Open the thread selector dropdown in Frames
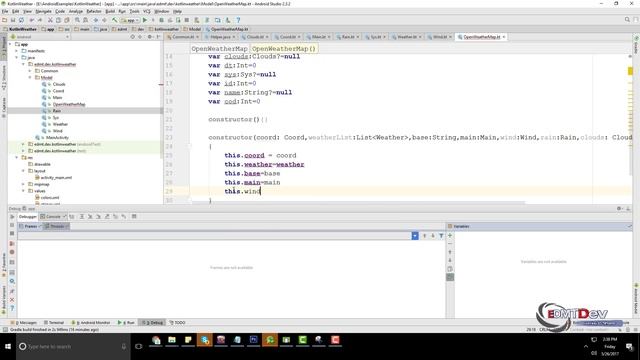 415,236
